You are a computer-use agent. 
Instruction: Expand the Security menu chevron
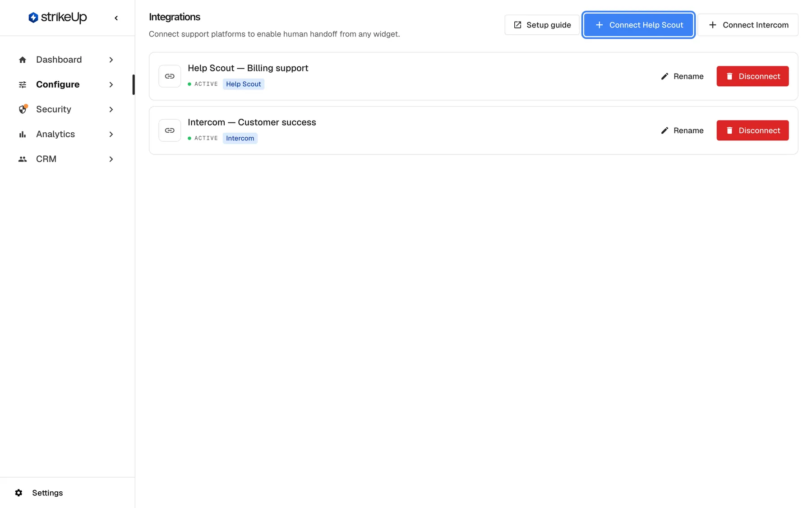[x=111, y=109]
